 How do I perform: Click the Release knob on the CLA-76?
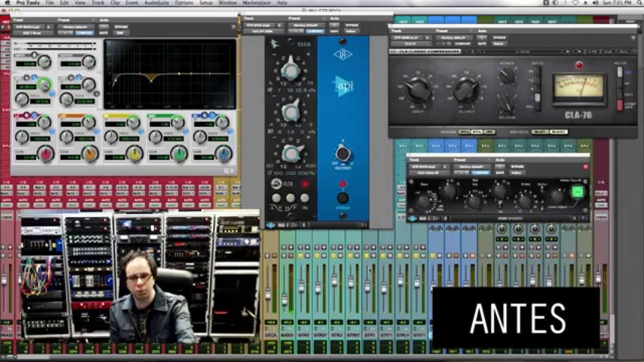[507, 104]
